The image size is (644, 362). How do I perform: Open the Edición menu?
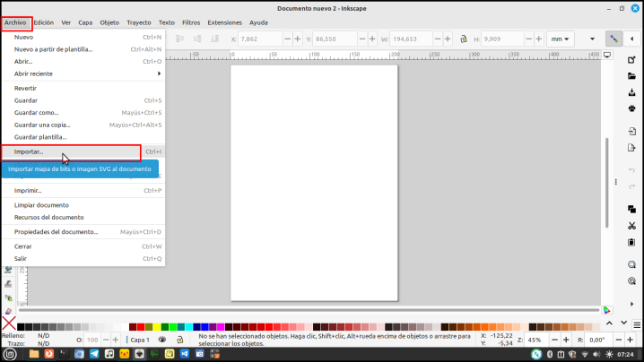pos(44,22)
